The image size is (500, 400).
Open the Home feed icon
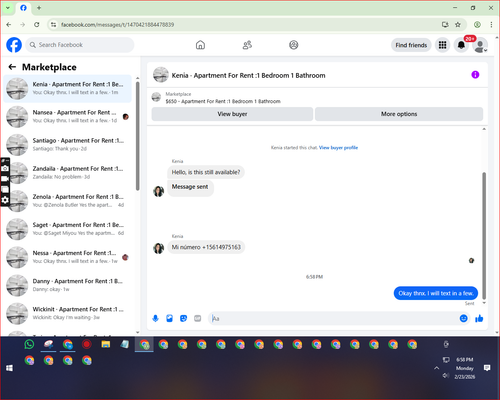(x=200, y=45)
